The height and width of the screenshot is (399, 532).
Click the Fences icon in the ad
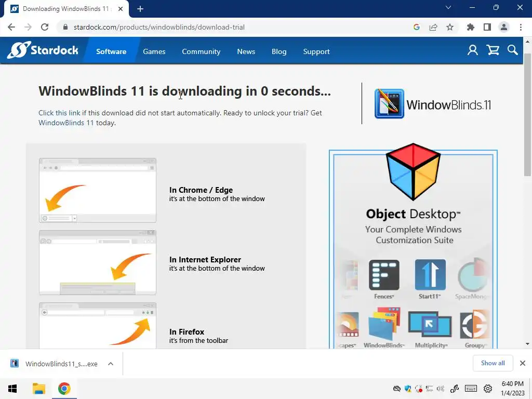[x=384, y=275]
